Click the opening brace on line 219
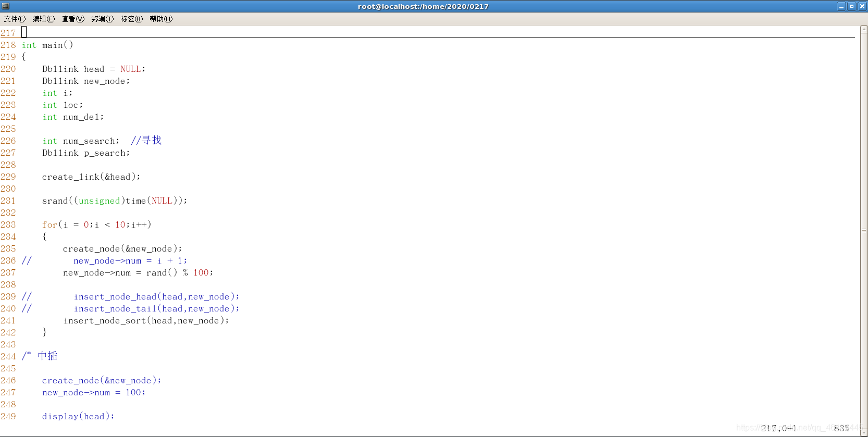Viewport: 868px width, 437px height. 24,57
